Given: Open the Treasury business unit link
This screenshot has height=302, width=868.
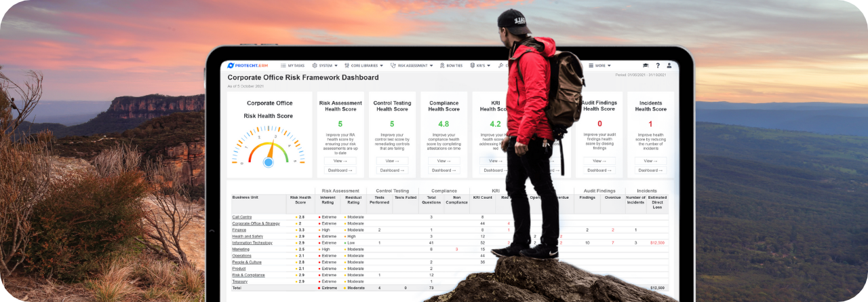Looking at the screenshot, I should click(240, 281).
